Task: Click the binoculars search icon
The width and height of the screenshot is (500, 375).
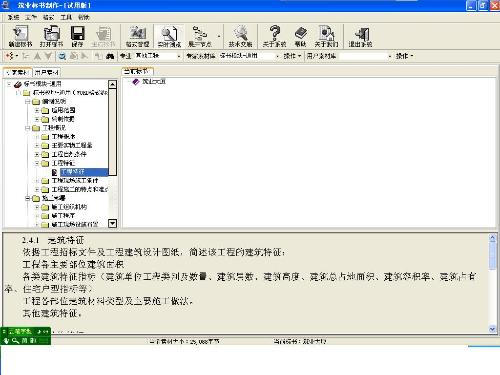Action: pos(110,56)
